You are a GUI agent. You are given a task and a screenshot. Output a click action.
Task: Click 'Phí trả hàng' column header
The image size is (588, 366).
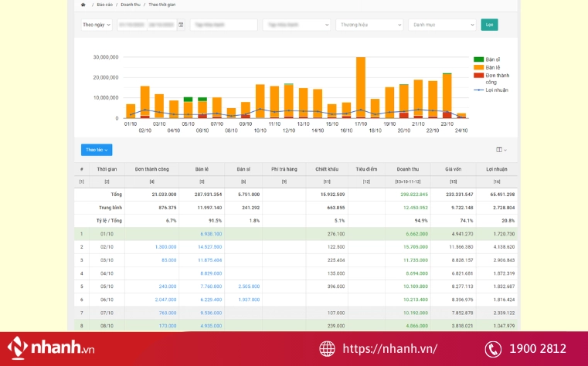click(x=284, y=169)
